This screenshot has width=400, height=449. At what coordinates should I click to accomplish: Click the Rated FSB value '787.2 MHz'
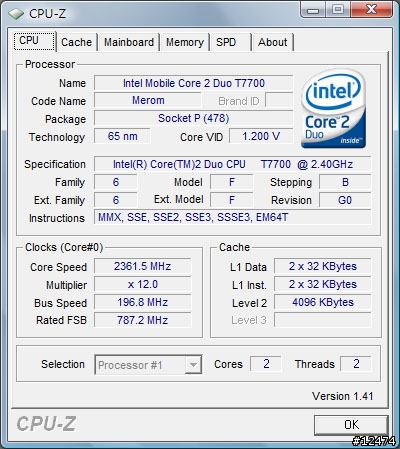point(143,320)
